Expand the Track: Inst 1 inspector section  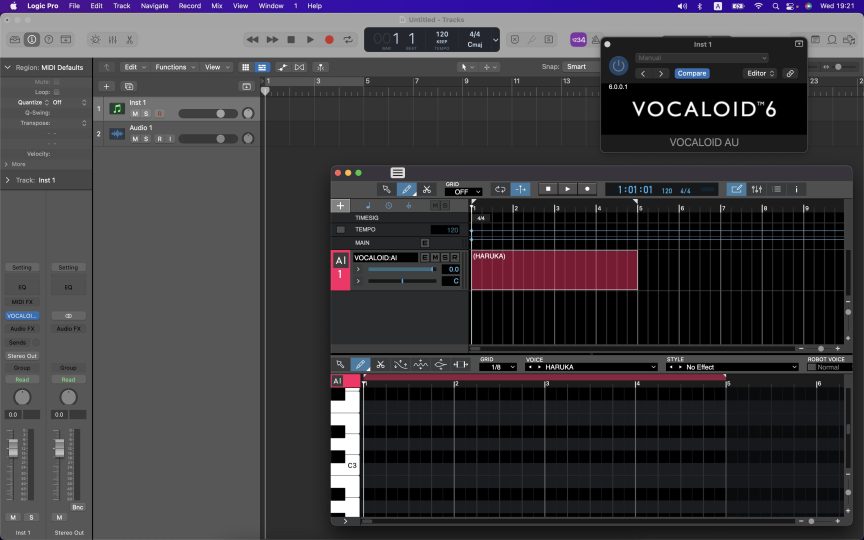click(8, 180)
